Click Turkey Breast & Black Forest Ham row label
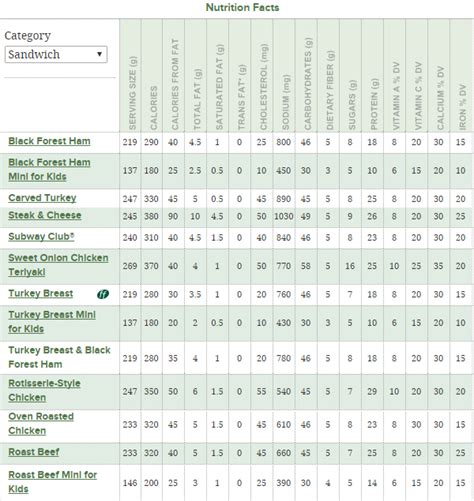Image resolution: width=474 pixels, height=501 pixels. [59, 357]
